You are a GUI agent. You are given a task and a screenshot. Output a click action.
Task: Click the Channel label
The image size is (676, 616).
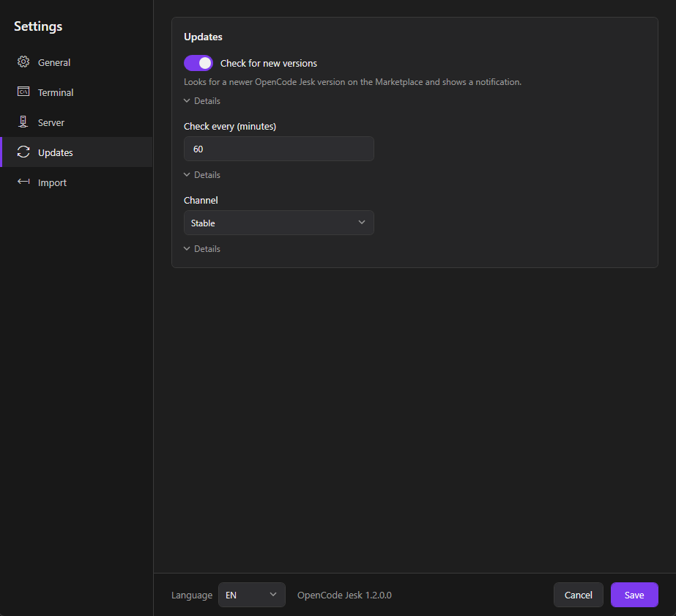[x=201, y=201]
